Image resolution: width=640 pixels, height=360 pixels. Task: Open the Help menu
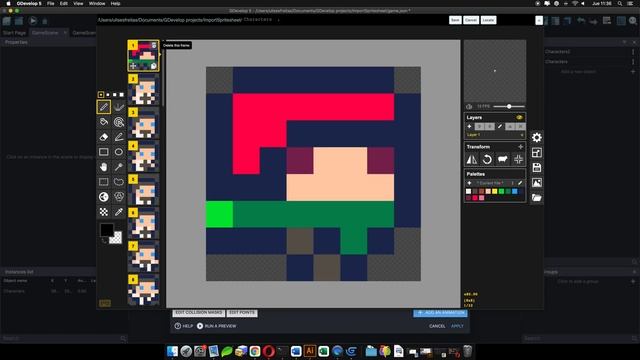coord(116,3)
